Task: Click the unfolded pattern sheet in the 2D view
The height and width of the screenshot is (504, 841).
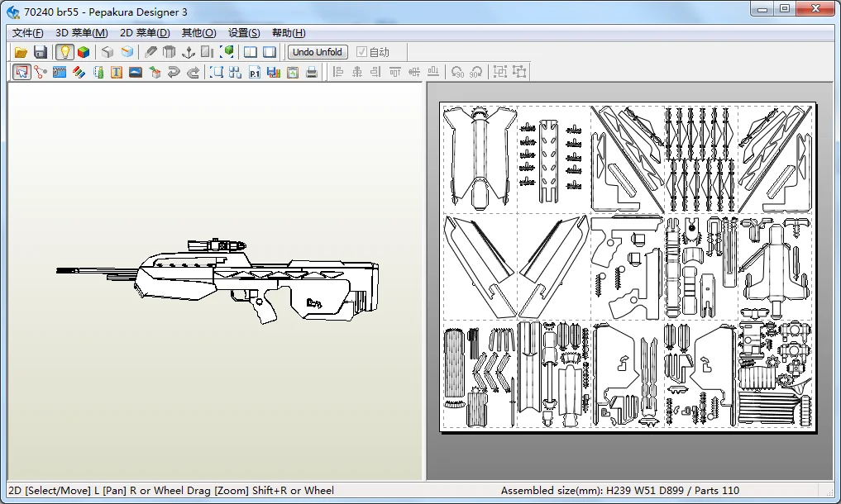Action: [x=628, y=267]
